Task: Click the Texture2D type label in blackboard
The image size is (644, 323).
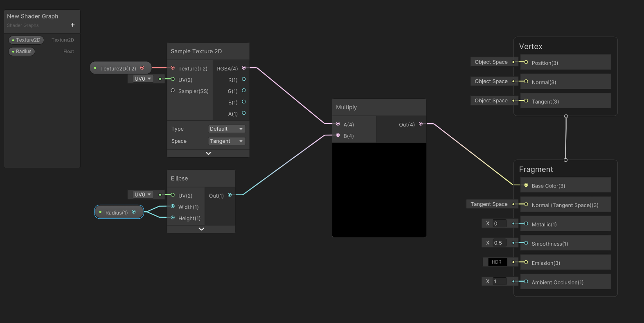Action: tap(63, 40)
